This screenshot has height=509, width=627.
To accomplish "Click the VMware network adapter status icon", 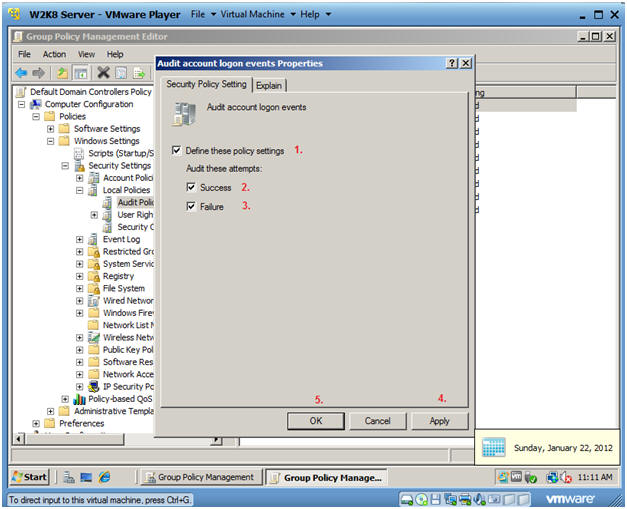I will pos(450,499).
